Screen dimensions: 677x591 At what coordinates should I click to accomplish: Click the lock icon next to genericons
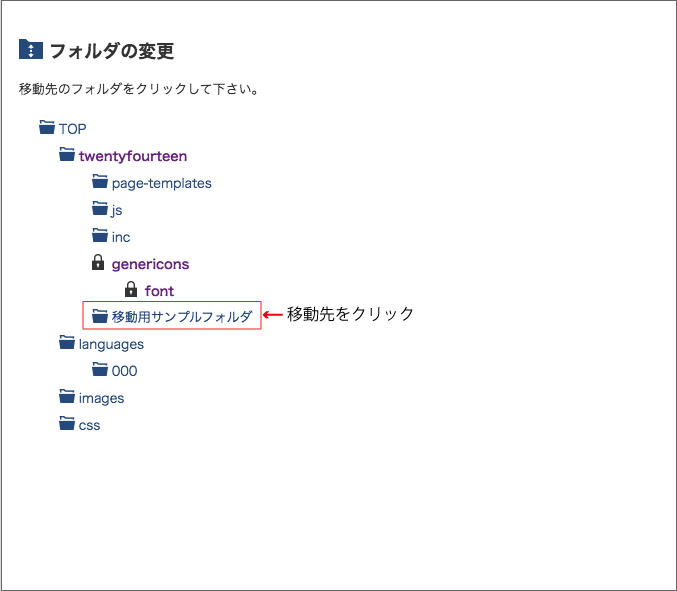pyautogui.click(x=98, y=262)
